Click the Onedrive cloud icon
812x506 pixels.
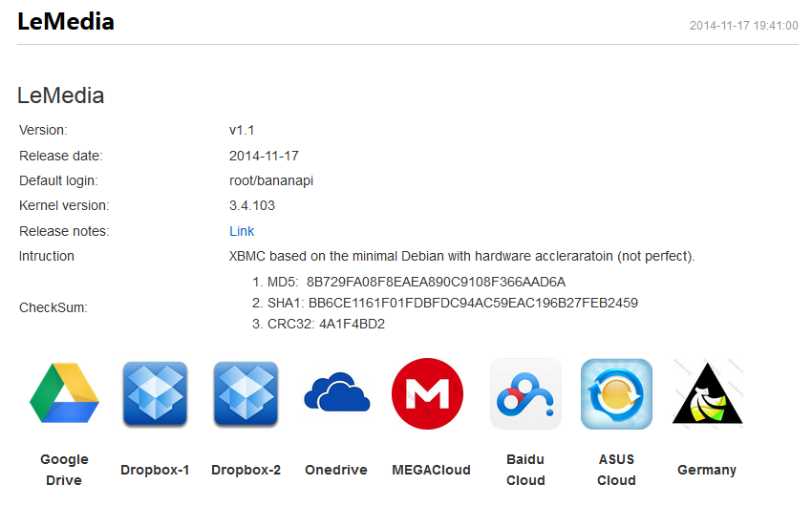coord(336,392)
